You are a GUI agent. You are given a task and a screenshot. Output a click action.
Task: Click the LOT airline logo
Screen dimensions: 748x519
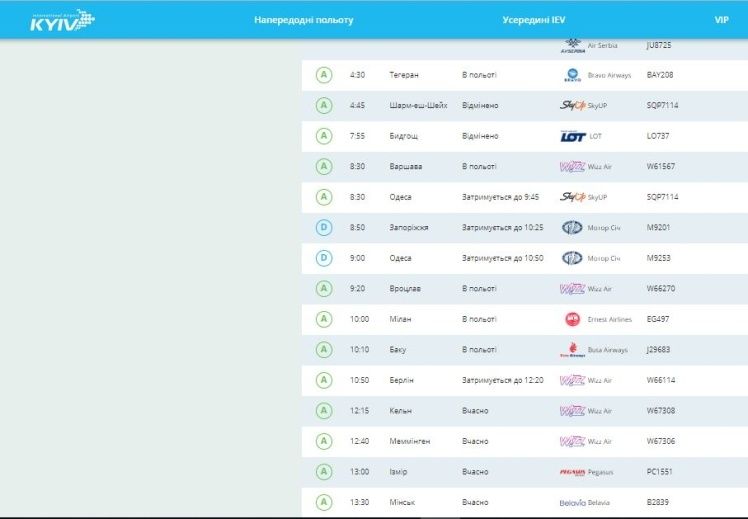pos(572,136)
